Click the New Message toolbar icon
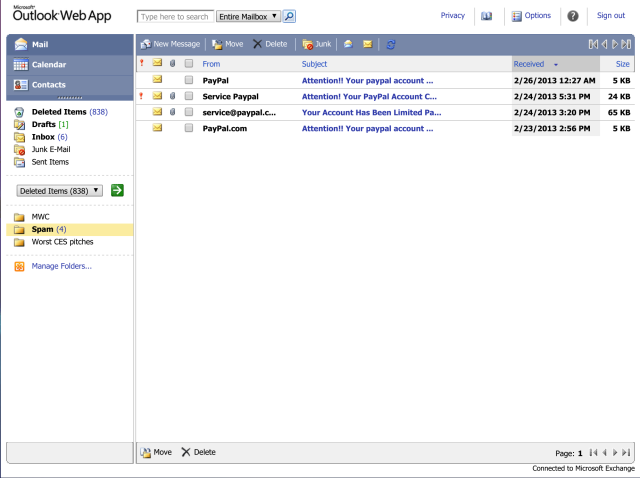640x478 pixels. pos(145,44)
